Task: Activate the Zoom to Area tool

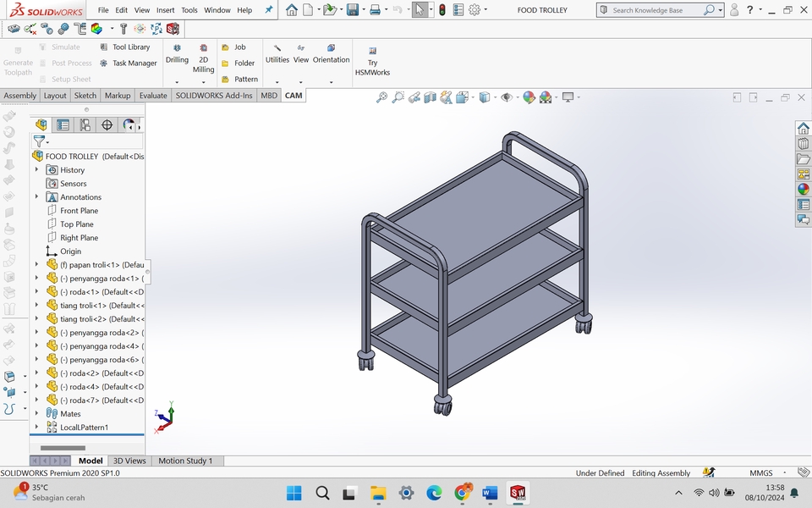Action: tap(397, 97)
